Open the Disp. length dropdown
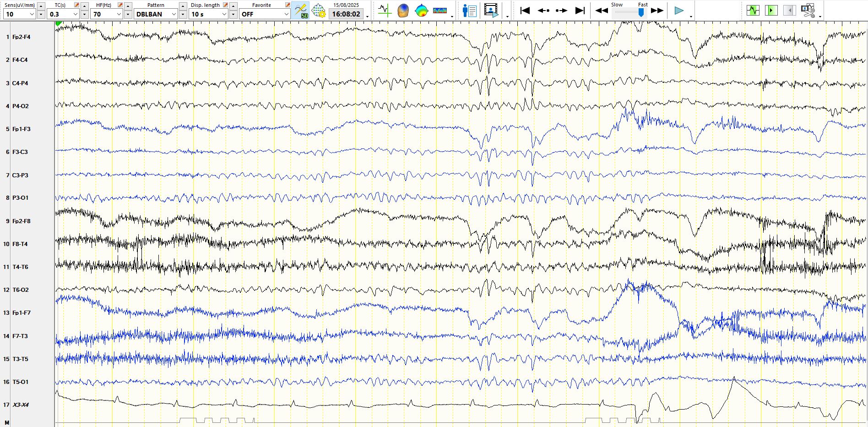 click(208, 14)
